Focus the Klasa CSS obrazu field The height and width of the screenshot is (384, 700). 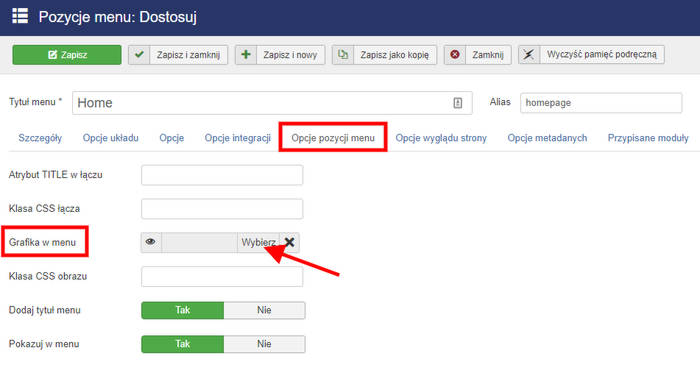point(222,276)
